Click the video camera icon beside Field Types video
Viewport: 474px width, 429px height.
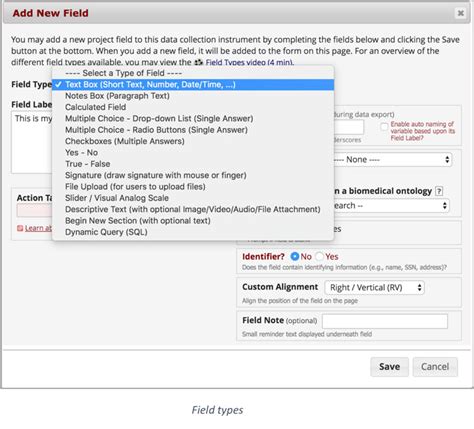pos(199,62)
